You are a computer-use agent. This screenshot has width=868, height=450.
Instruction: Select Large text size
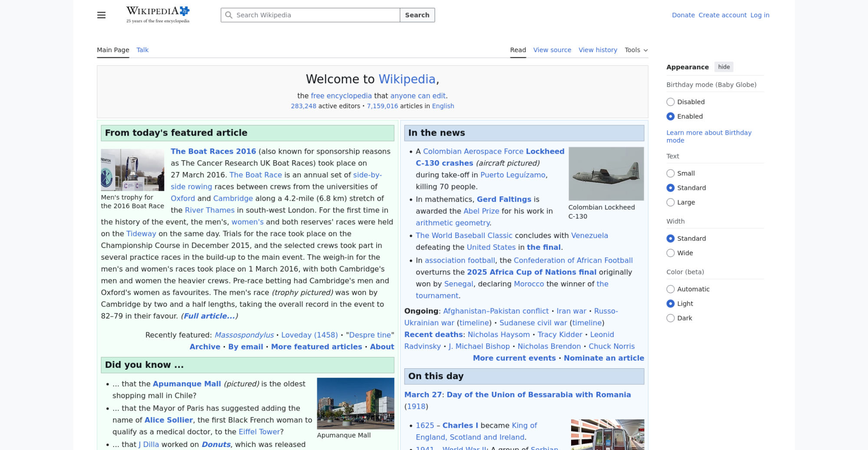pos(671,202)
